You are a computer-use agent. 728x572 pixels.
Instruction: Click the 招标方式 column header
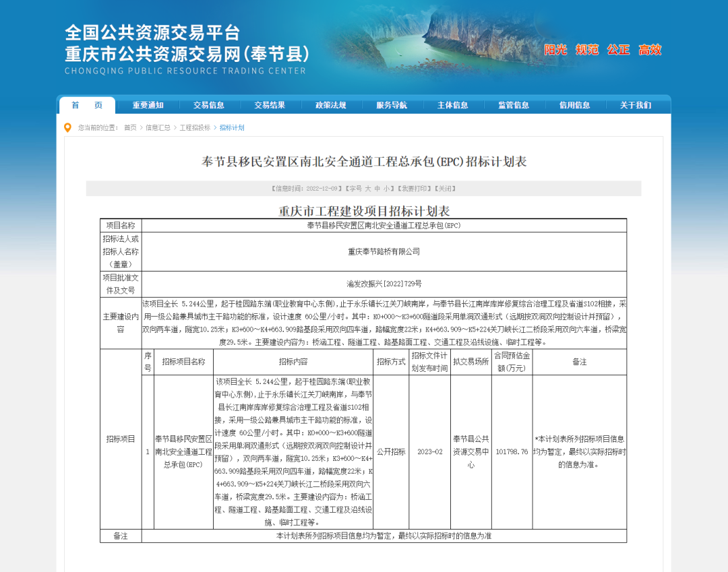(391, 361)
